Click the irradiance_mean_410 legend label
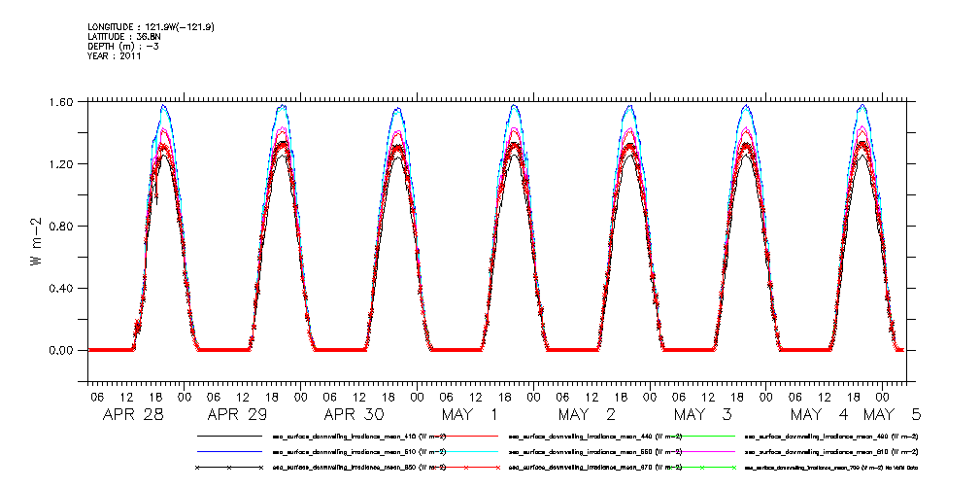This screenshot has height=490, width=980. click(x=358, y=437)
